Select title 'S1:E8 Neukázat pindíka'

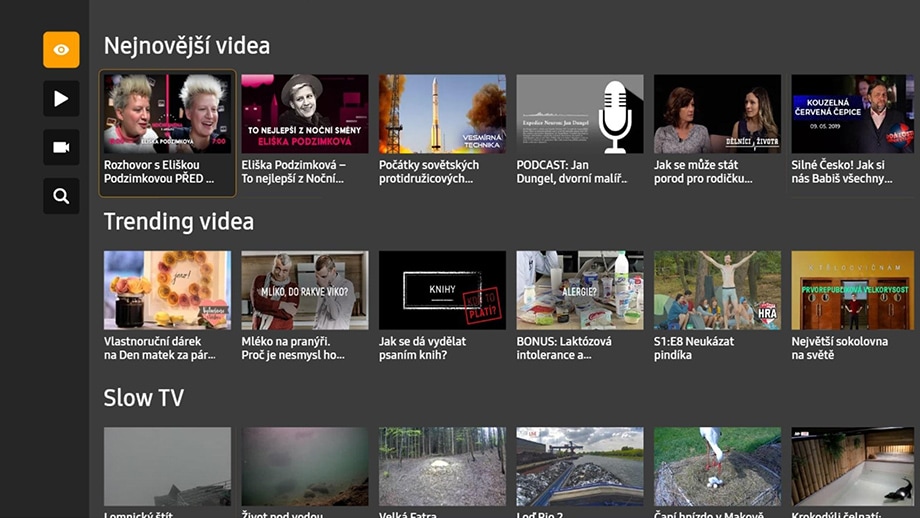click(x=694, y=348)
